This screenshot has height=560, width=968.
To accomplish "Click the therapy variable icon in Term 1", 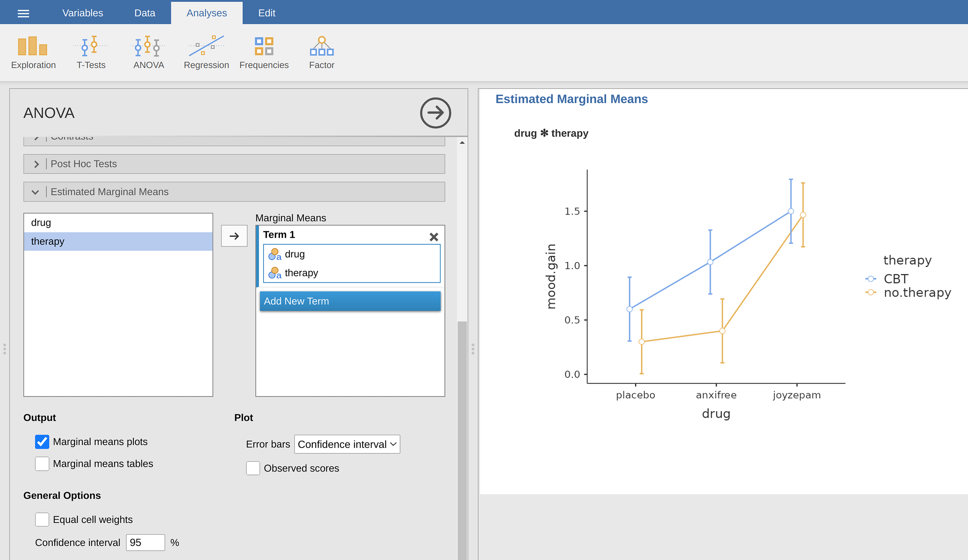I will [x=275, y=273].
